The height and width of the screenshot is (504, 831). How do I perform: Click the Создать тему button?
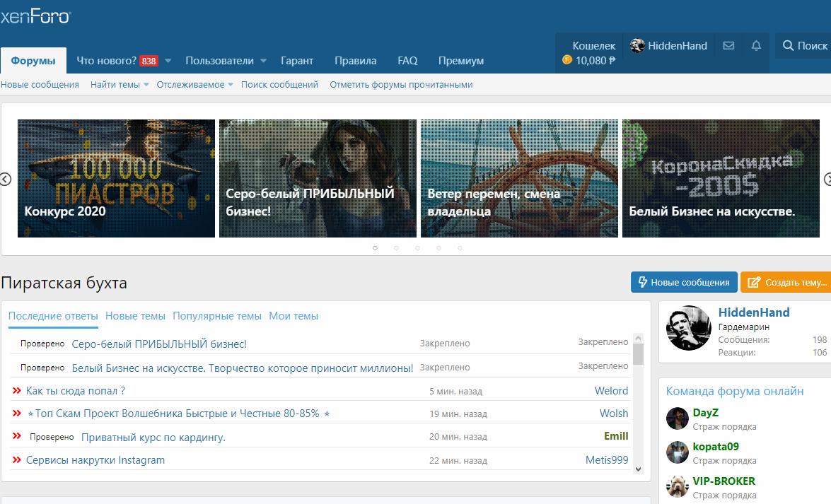(x=786, y=283)
